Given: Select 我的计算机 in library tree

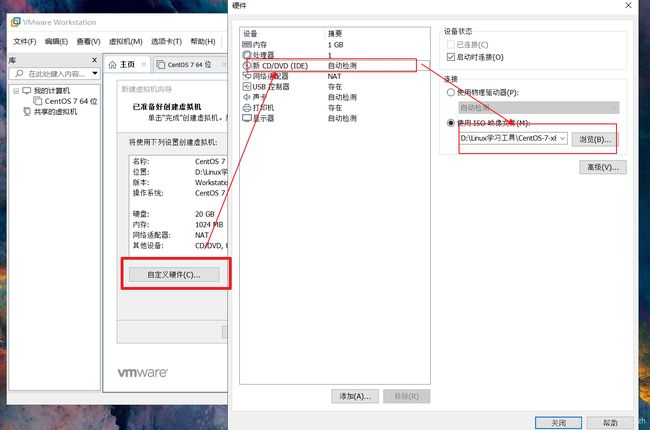Looking at the screenshot, I should pos(52,90).
